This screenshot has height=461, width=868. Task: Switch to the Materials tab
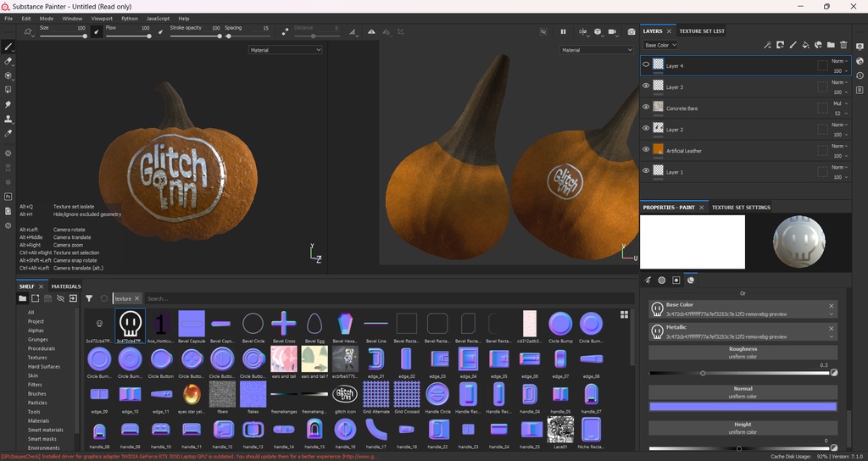click(x=66, y=286)
